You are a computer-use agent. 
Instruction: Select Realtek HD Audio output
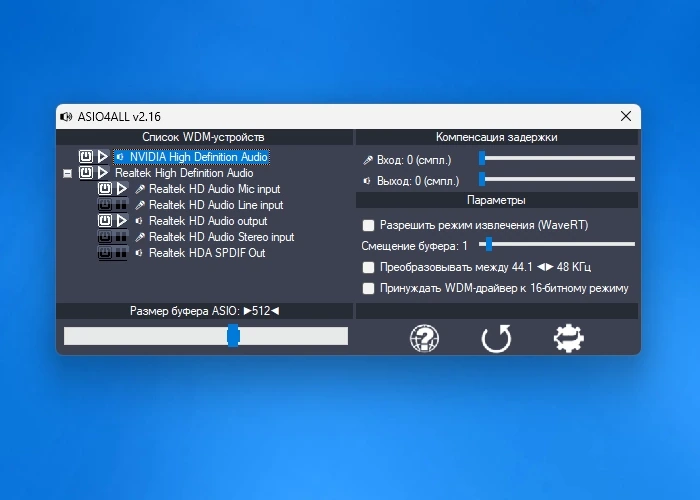point(208,221)
